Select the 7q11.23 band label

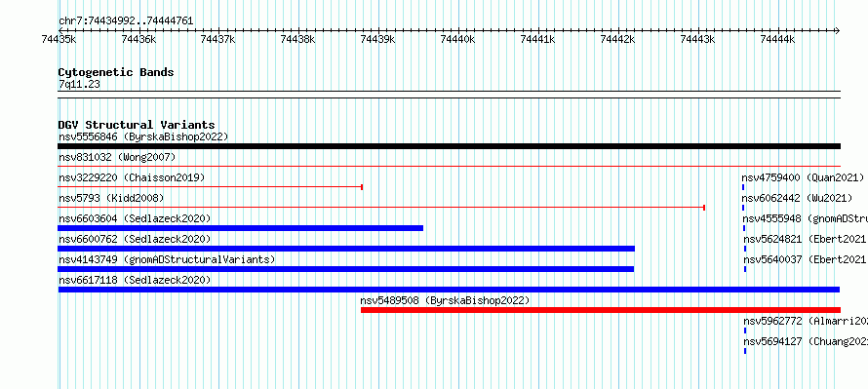79,84
